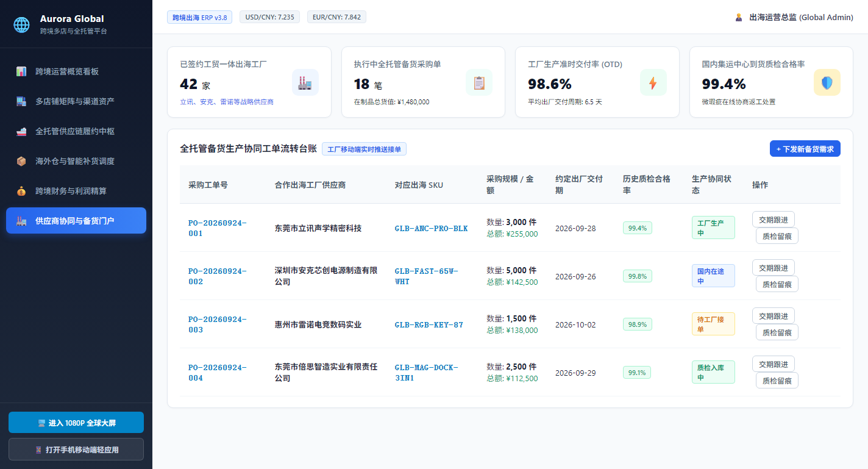Click 出海运营总监 (Global Admin) user name
The image size is (868, 469).
[801, 17]
